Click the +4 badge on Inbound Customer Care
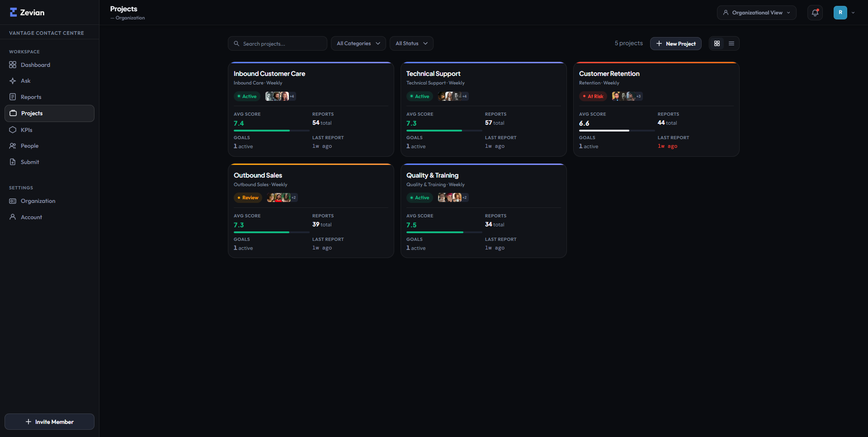Screen dimensions: 868x437 pos(292,96)
